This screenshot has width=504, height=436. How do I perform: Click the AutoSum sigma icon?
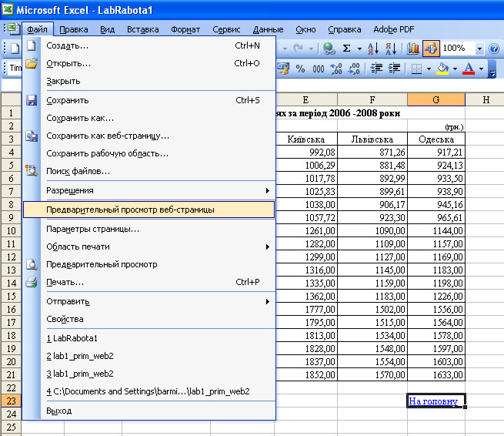point(346,49)
